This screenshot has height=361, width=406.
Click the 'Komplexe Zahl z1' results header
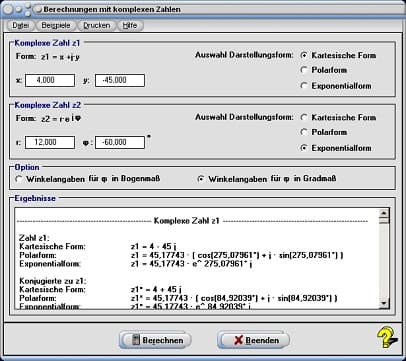186,221
